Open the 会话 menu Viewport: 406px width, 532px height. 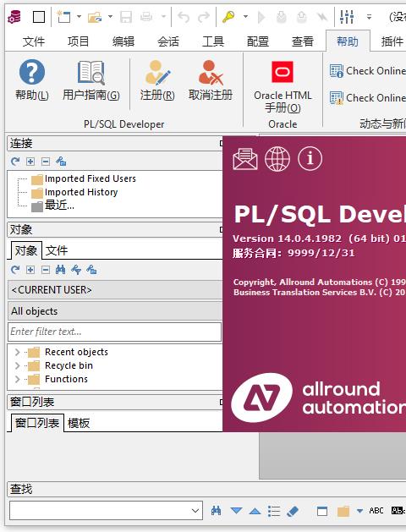coord(168,41)
